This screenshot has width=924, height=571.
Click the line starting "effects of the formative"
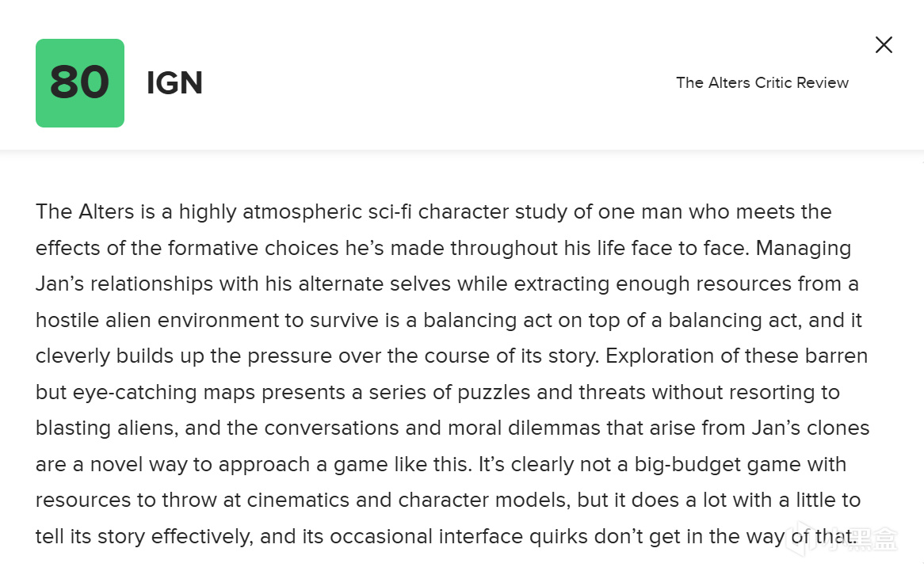(x=443, y=248)
